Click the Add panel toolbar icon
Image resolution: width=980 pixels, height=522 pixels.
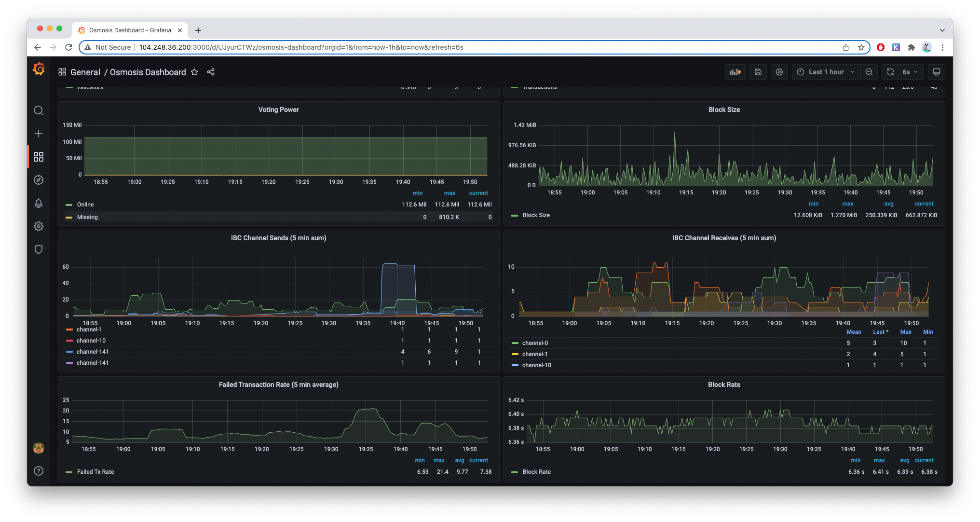point(735,72)
